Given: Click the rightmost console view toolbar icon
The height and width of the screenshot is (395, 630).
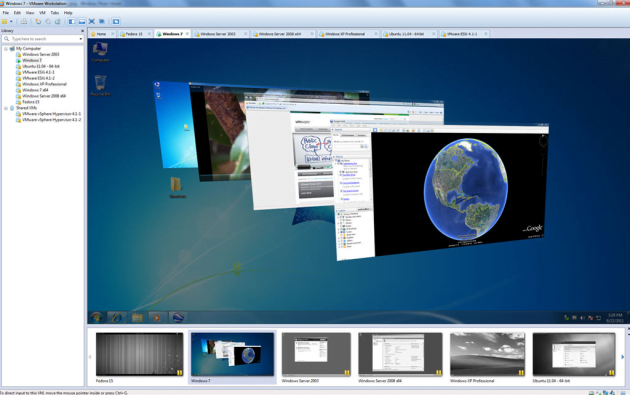Looking at the screenshot, I should click(x=116, y=21).
